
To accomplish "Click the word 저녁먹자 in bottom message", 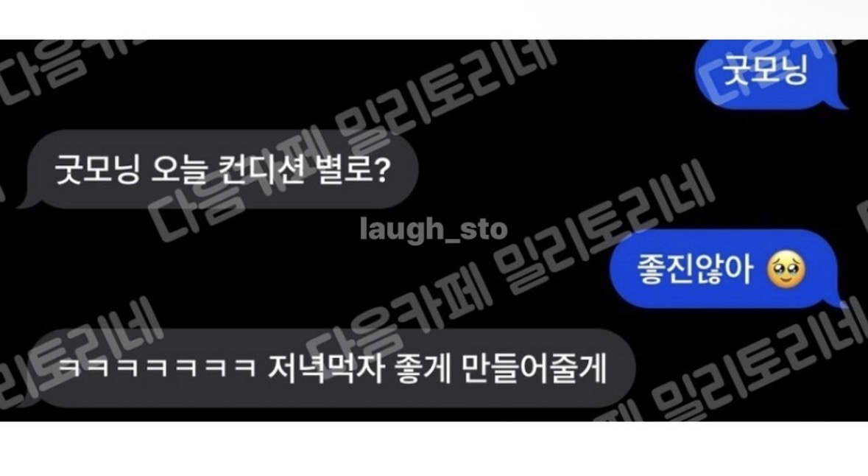I will [325, 368].
